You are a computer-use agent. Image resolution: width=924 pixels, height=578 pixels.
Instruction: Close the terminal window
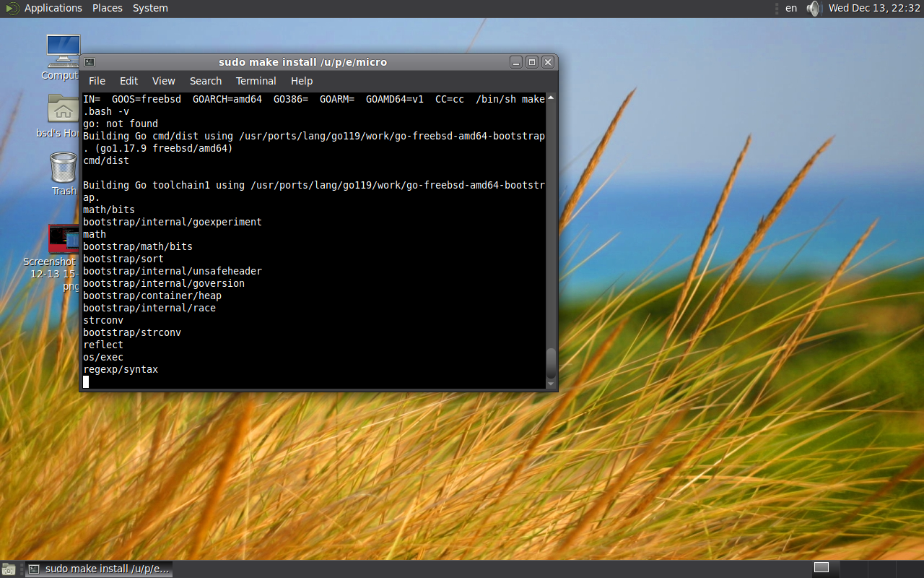(548, 62)
